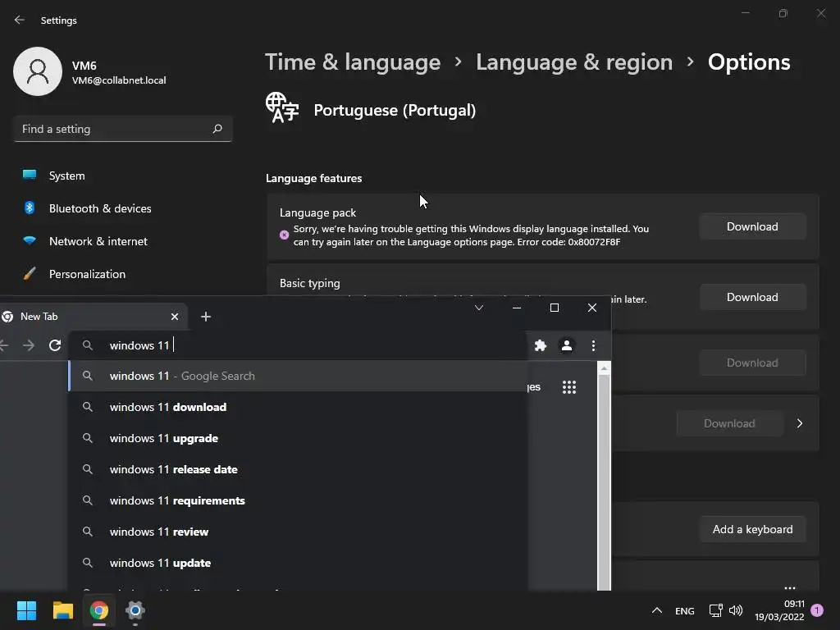Click the Network wifi icon in sidebar

[30, 240]
